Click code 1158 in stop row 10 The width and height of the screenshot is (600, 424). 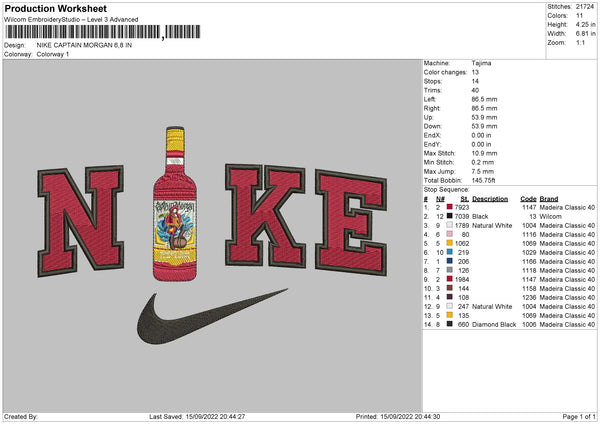529,289
